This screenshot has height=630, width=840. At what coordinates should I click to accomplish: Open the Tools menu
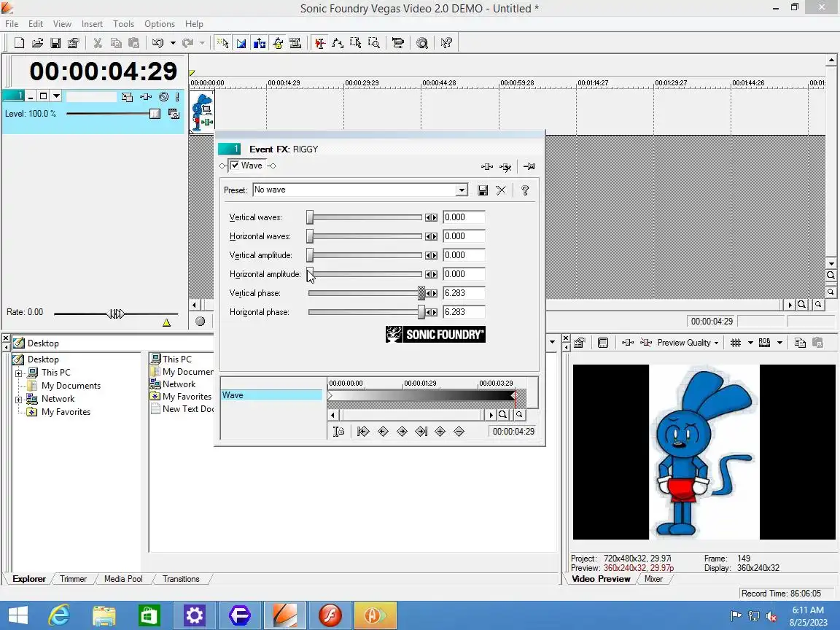click(x=123, y=23)
